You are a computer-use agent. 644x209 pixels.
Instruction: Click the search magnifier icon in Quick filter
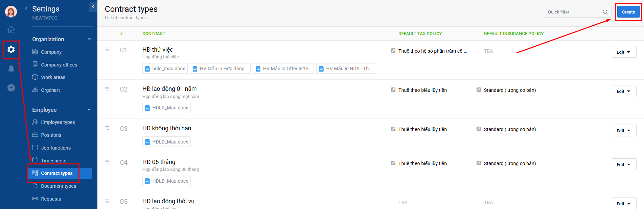pos(605,12)
